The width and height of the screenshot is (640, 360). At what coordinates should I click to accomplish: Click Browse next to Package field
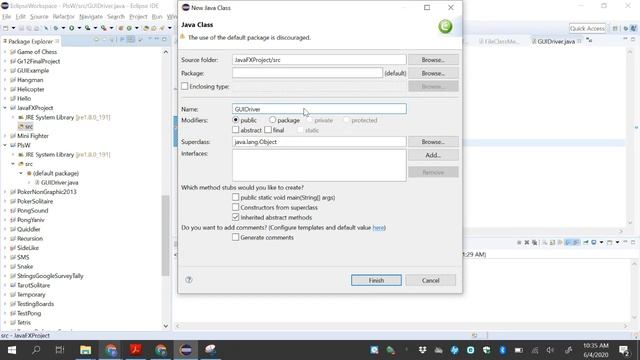(x=433, y=73)
